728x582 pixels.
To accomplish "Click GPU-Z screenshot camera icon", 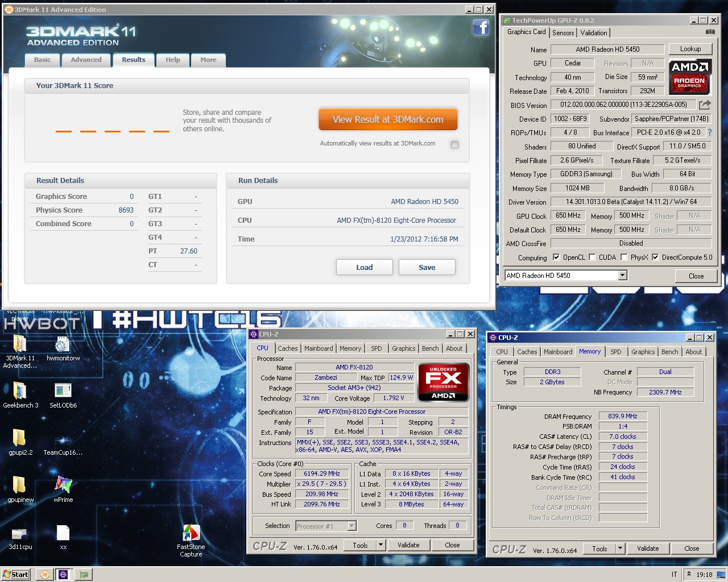I will click(710, 32).
